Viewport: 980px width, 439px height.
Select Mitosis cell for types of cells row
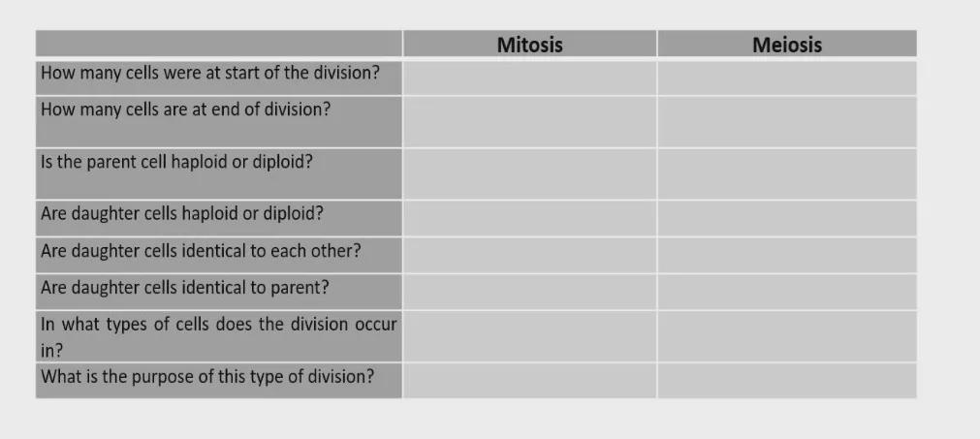(529, 336)
